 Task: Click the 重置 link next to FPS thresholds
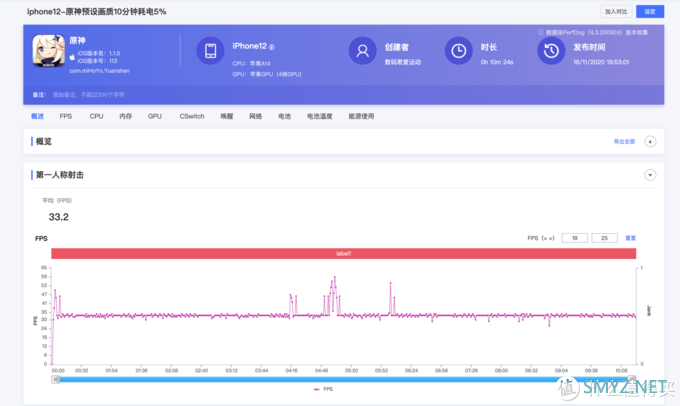click(631, 238)
